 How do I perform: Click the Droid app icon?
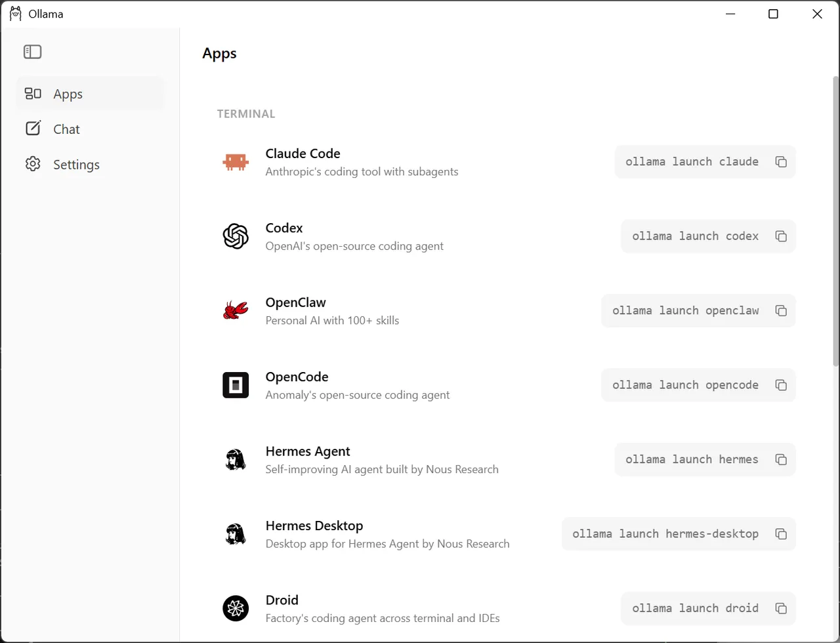(236, 608)
